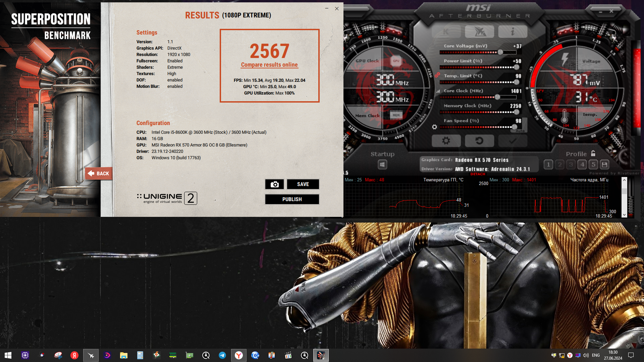Open fan settings gear beside Fan Speed
The height and width of the screenshot is (362, 644).
[434, 127]
